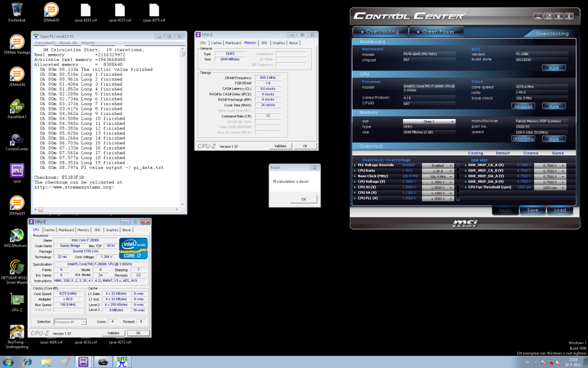Select the cpuz-4188.cvf file on the desktop
Screen dimensions: 588x368
coord(51,342)
